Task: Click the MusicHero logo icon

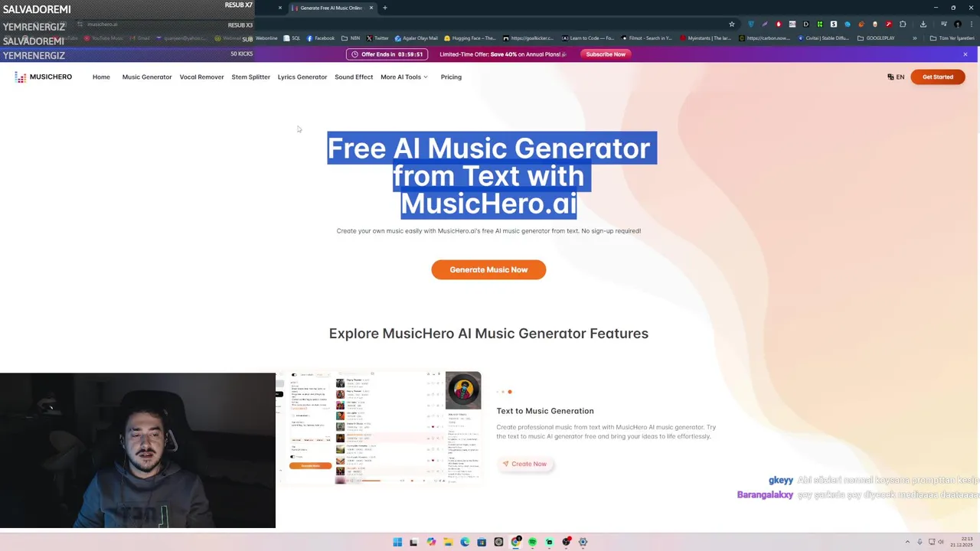Action: click(x=21, y=77)
